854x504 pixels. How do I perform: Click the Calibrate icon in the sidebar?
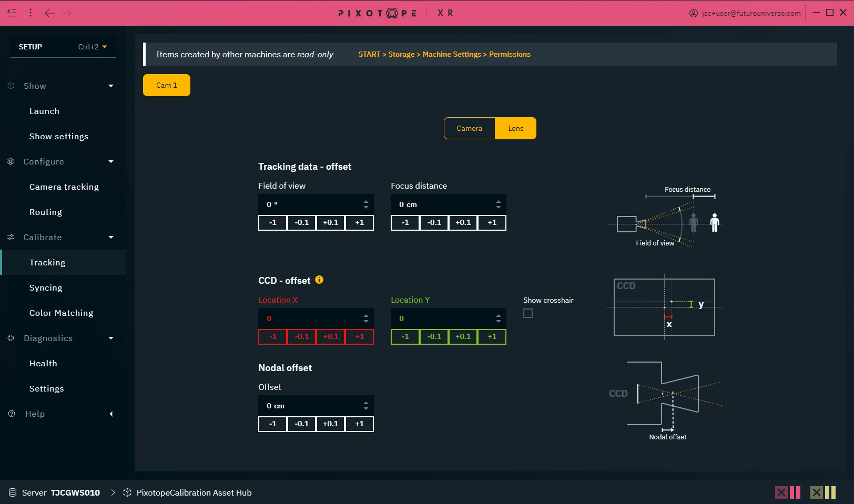[11, 237]
